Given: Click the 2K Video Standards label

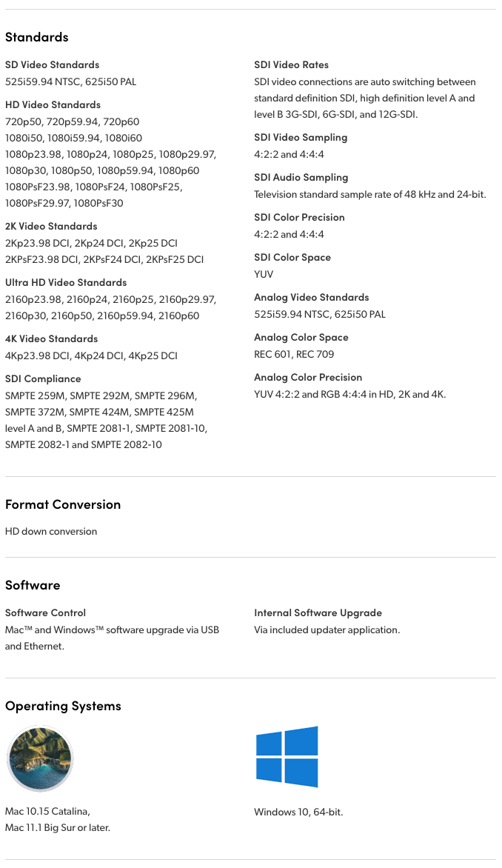Looking at the screenshot, I should pos(51,226).
